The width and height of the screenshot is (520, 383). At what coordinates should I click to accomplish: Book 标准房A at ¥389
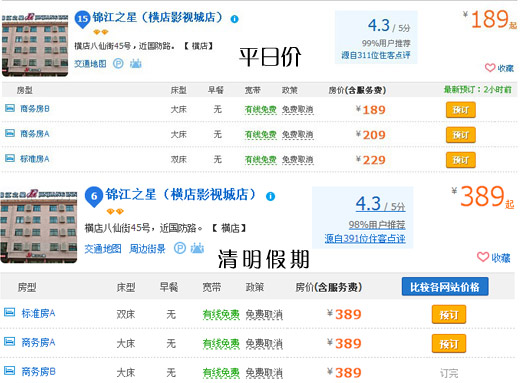click(449, 314)
